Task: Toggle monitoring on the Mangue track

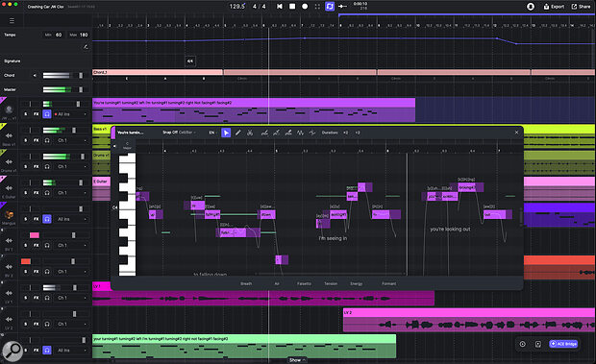Action: pos(47,219)
